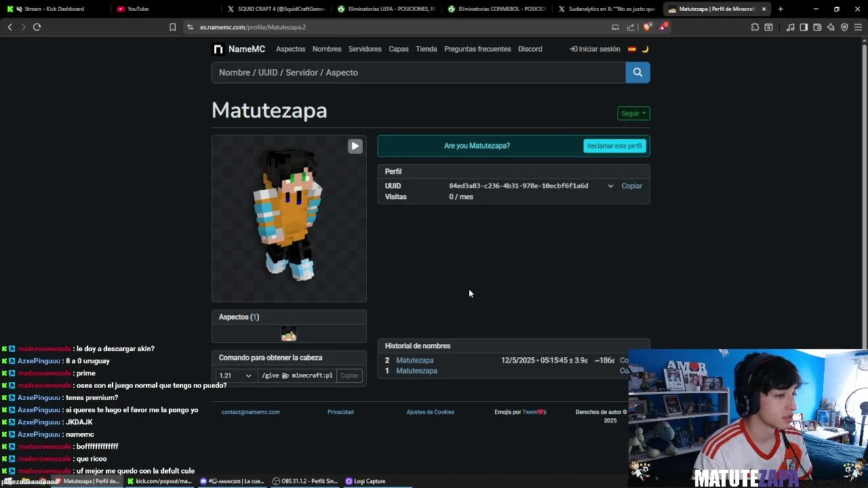The width and height of the screenshot is (868, 488).
Task: Open the Matutezapa name history link
Action: coord(414,361)
